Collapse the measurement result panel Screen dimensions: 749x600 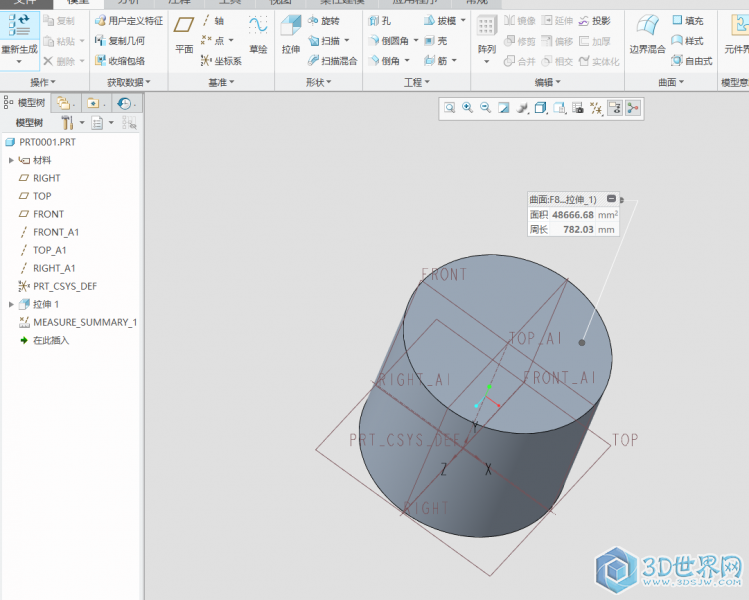611,199
